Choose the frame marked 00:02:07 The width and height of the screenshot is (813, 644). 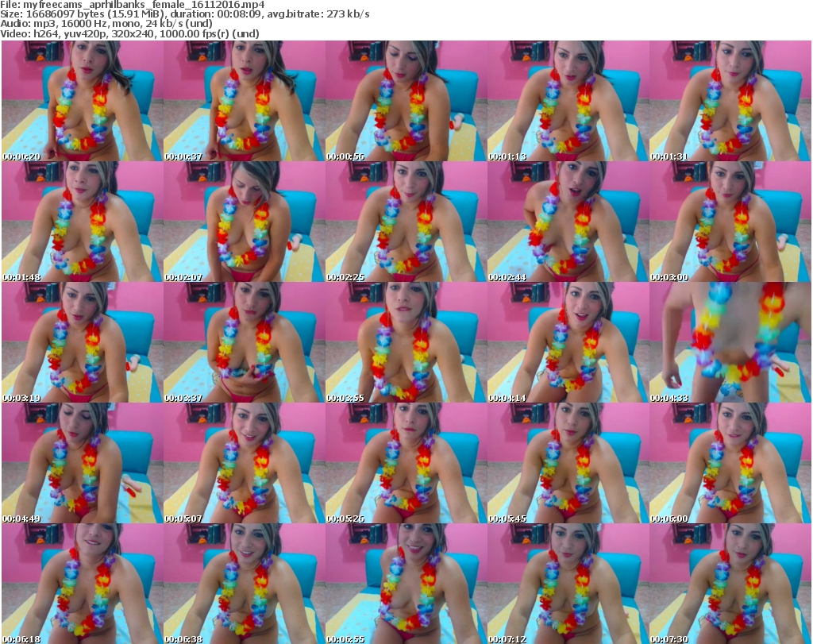click(245, 222)
